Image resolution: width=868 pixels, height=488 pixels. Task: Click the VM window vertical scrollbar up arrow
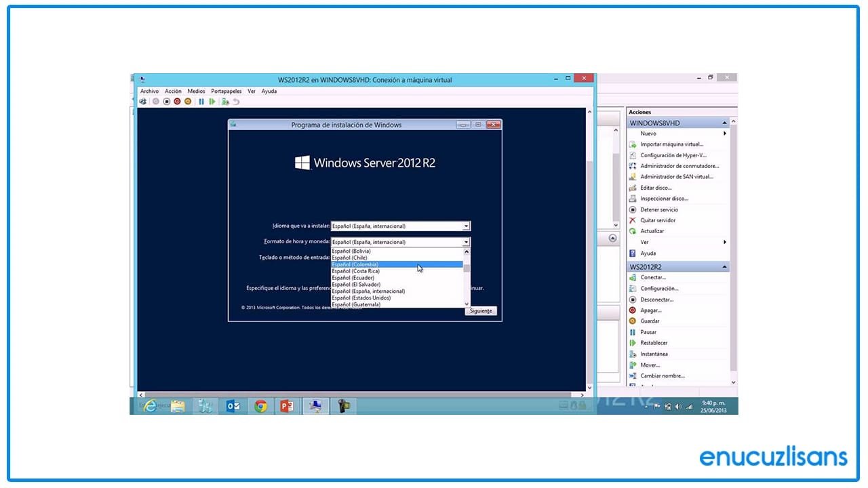click(x=589, y=112)
